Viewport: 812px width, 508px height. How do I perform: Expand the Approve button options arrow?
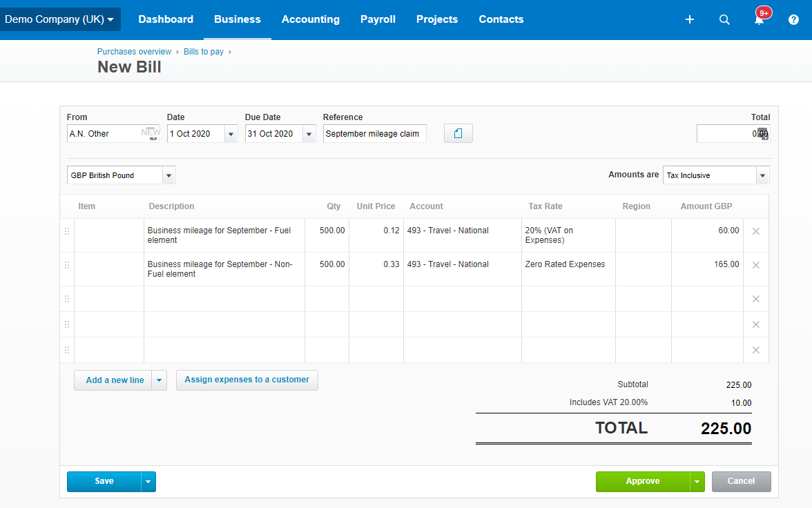(697, 481)
